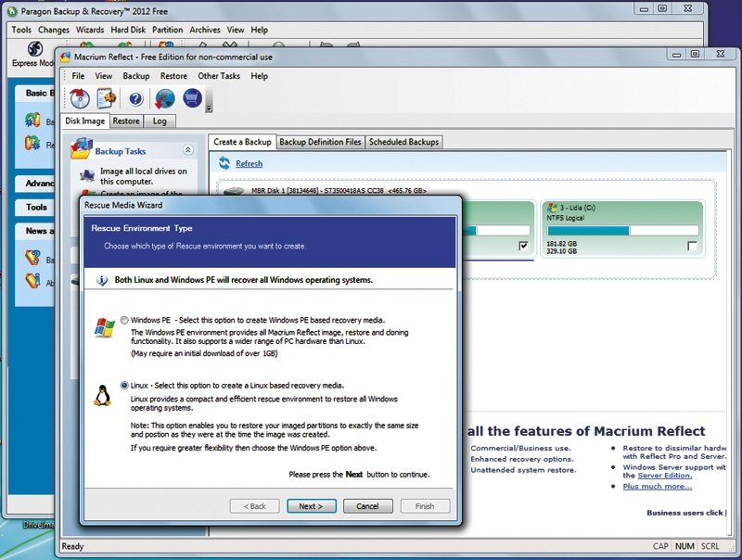Click the NUM indicator in the status bar
Image resolution: width=742 pixels, height=560 pixels.
pos(684,546)
